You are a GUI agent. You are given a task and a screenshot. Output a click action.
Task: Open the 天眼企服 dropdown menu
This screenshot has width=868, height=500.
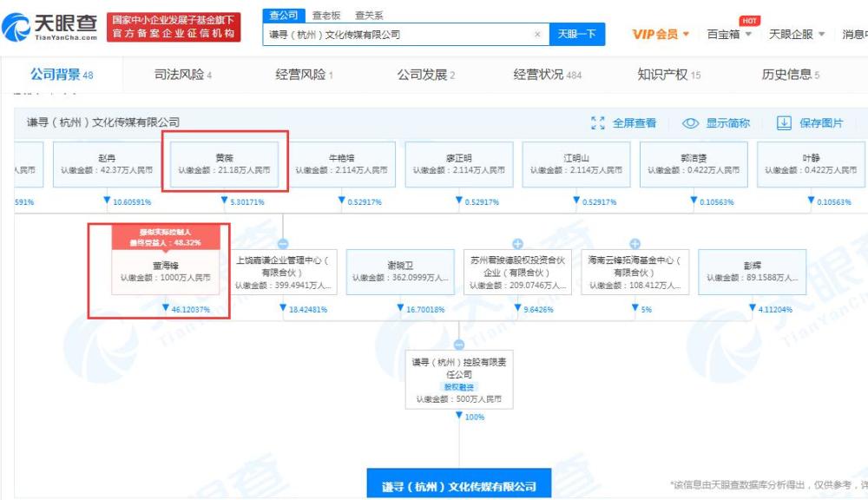pyautogui.click(x=797, y=35)
